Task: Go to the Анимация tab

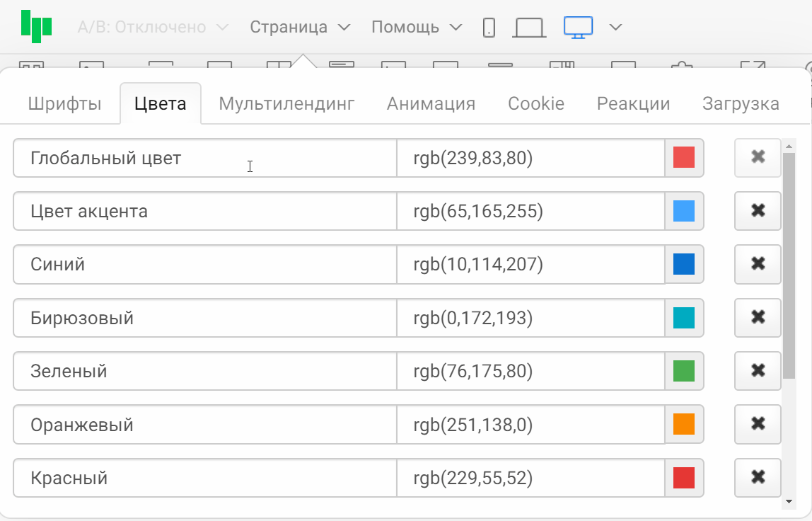Action: [431, 104]
